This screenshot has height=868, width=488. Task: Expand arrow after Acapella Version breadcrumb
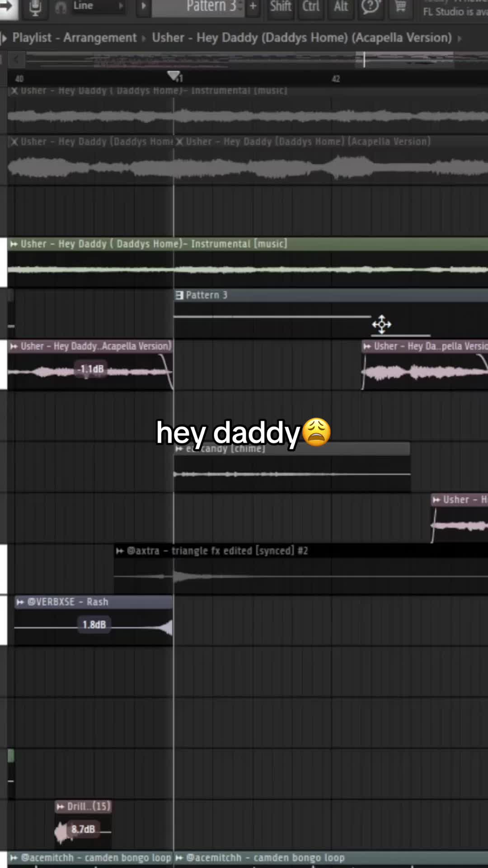pyautogui.click(x=460, y=38)
